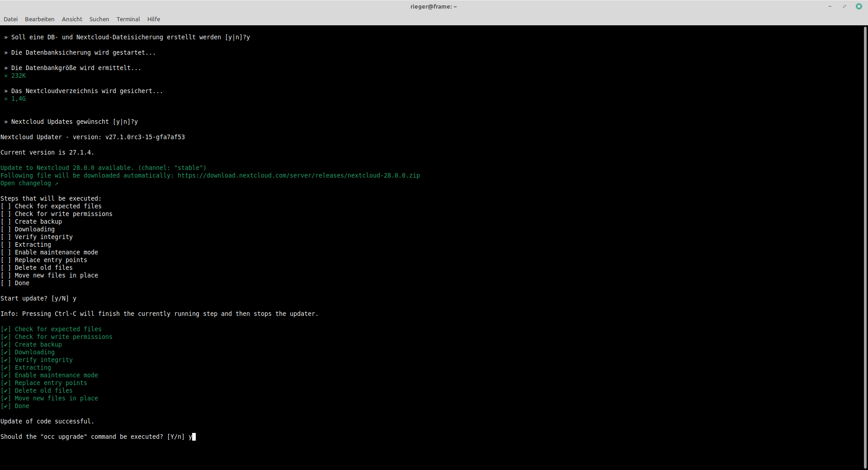Click the backup size value '1,4G'
The height and width of the screenshot is (470, 868).
coord(19,99)
